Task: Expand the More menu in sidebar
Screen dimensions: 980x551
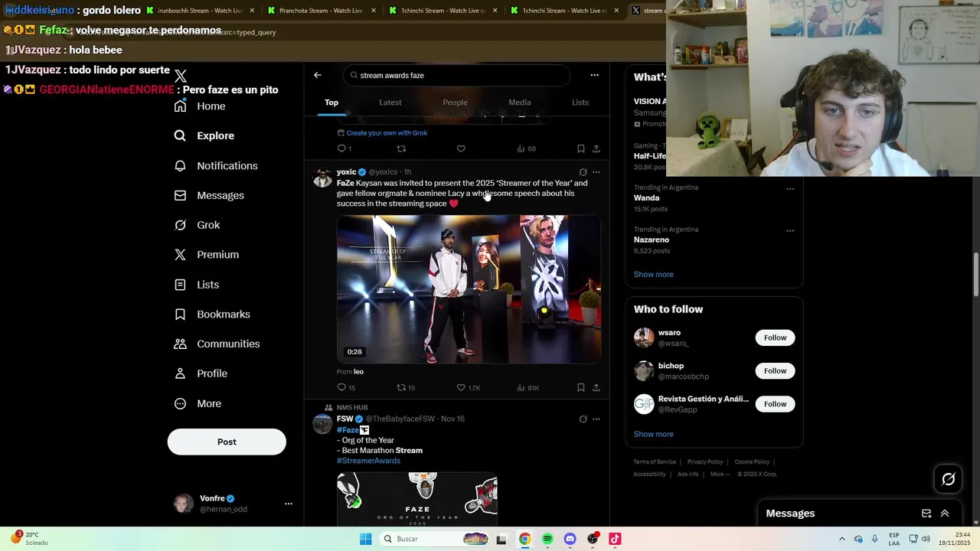Action: (198, 403)
